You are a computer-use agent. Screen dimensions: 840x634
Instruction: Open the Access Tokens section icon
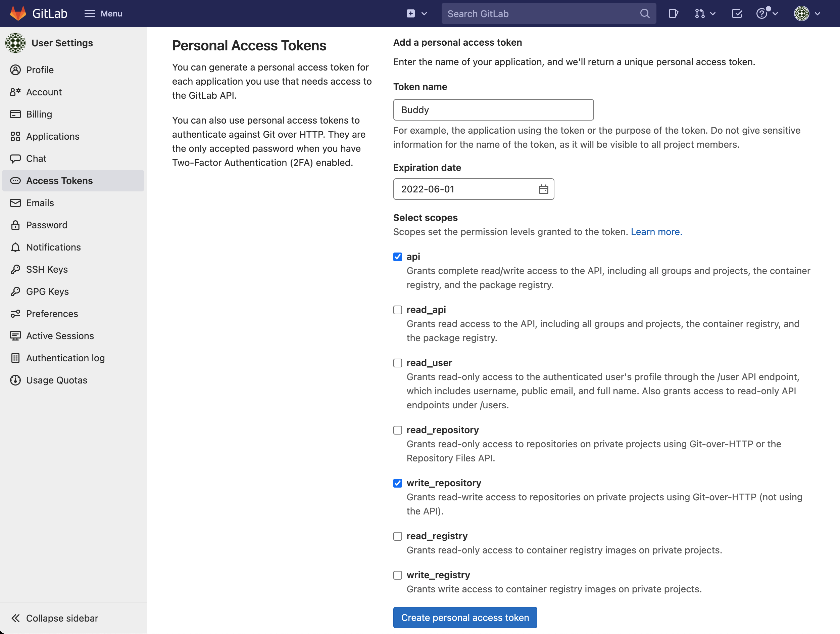pos(15,181)
